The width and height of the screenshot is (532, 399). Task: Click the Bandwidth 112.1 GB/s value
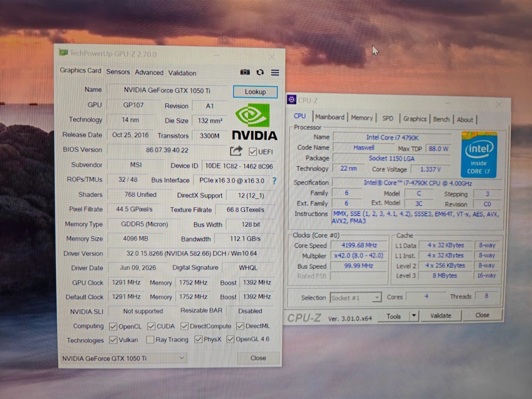(244, 239)
